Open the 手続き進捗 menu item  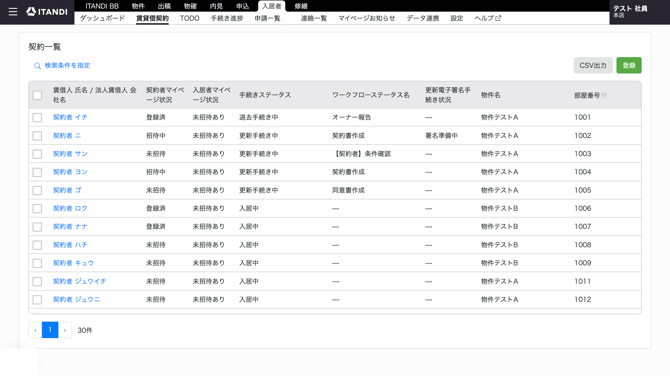click(227, 18)
